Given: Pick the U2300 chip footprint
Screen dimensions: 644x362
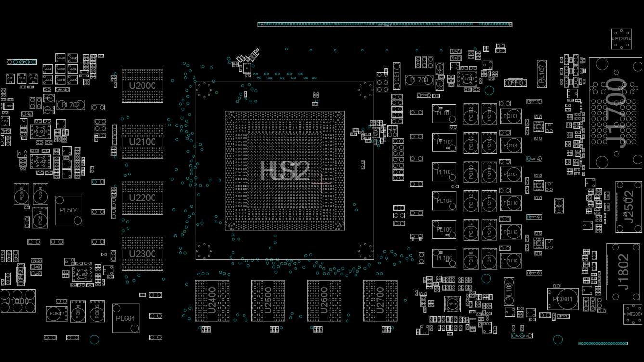Looking at the screenshot, I should point(142,254).
